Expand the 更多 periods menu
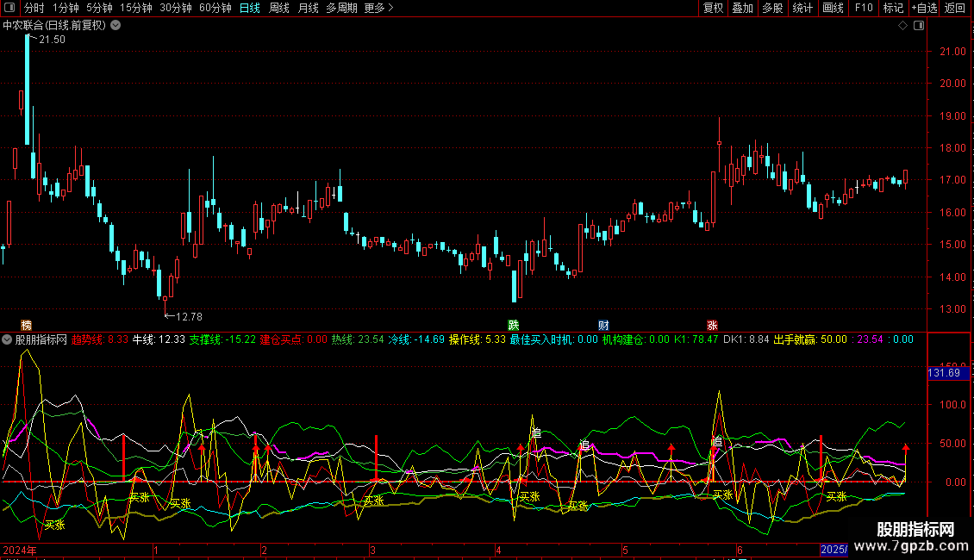Image resolution: width=974 pixels, height=560 pixels. (378, 9)
